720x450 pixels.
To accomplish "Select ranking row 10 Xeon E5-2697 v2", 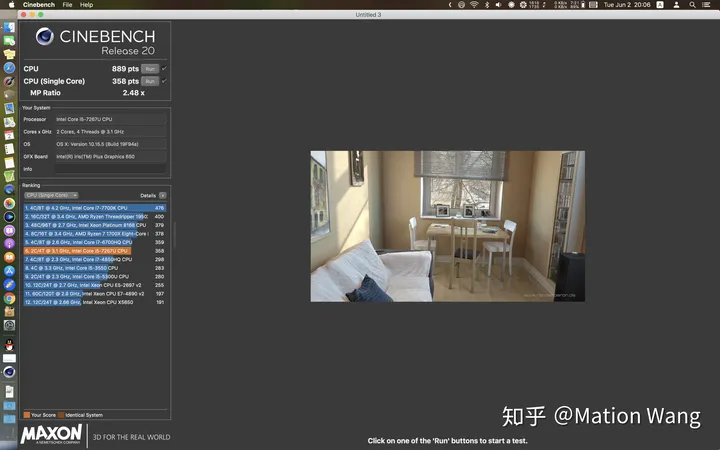I will [x=95, y=285].
